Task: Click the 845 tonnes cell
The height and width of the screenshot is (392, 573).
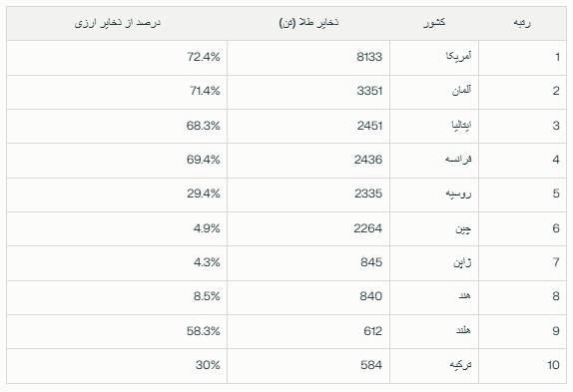Action: pos(308,262)
